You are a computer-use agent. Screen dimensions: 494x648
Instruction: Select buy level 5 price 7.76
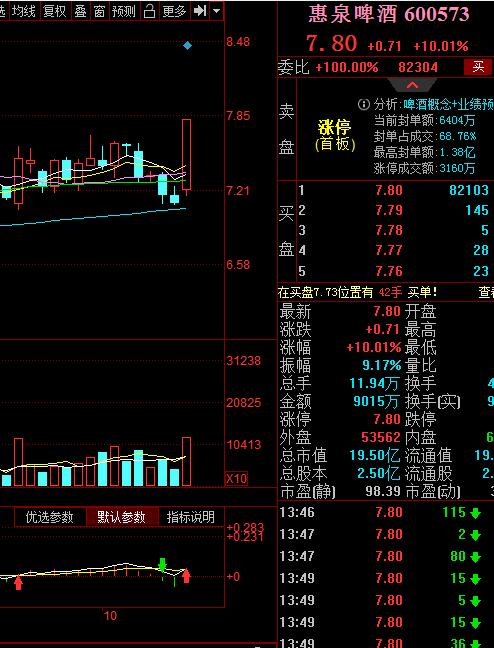pos(389,271)
